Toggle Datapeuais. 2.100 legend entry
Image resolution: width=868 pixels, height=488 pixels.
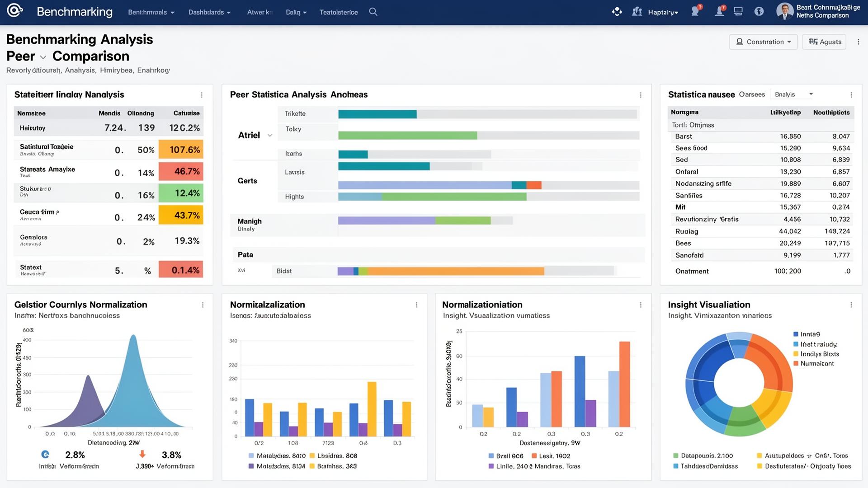pos(703,456)
